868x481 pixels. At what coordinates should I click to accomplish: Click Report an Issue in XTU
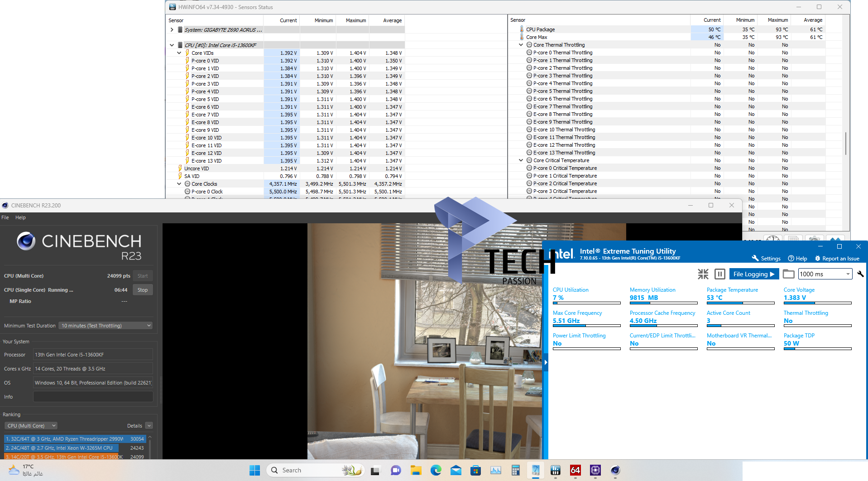pyautogui.click(x=837, y=259)
